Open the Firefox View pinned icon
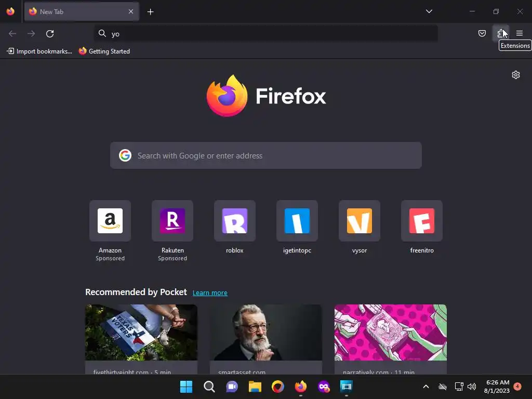 pyautogui.click(x=10, y=11)
